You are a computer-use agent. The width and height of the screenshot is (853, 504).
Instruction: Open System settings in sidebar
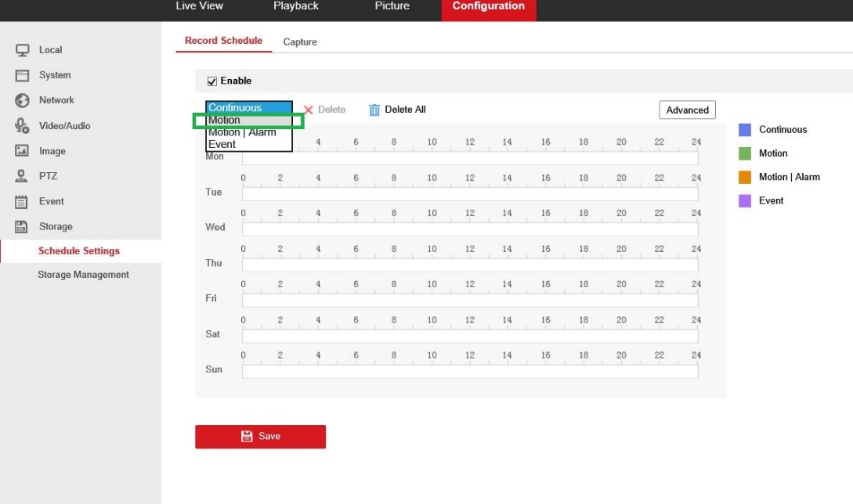coord(55,75)
